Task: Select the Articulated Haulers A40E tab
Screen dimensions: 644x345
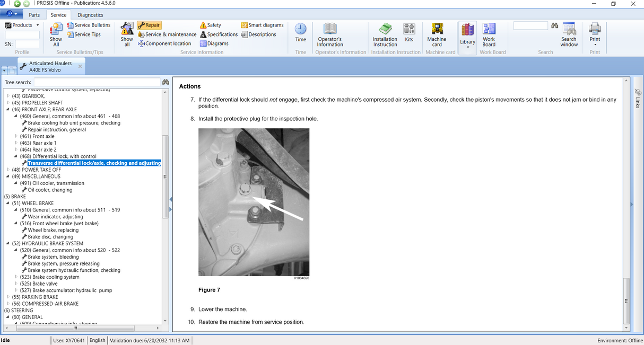Action: tap(50, 66)
